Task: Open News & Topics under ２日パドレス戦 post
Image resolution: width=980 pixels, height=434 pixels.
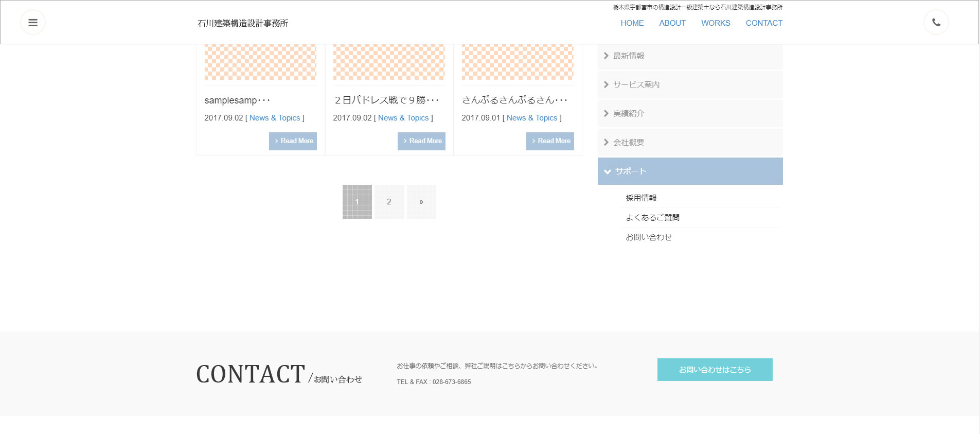Action: (x=403, y=118)
